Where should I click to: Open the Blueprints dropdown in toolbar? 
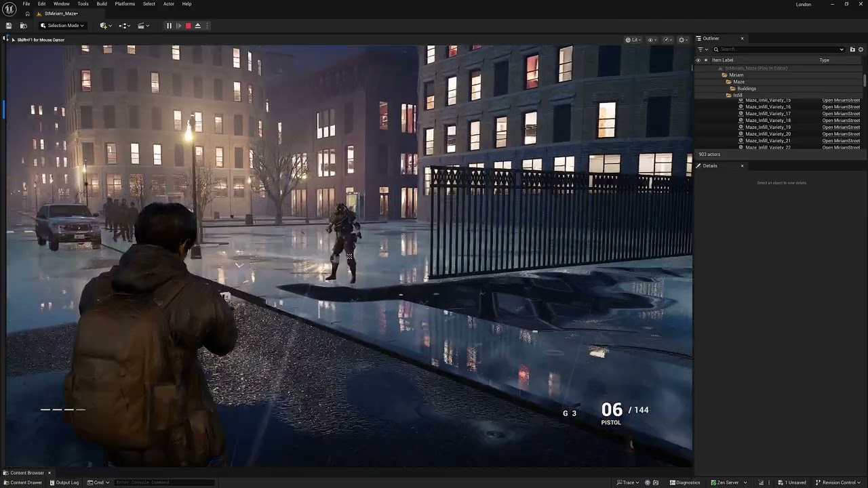pyautogui.click(x=124, y=26)
